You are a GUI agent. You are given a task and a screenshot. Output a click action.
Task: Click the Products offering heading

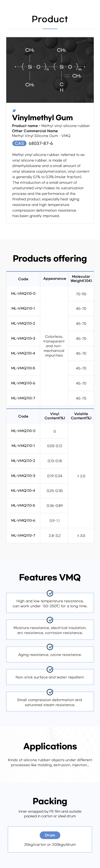[50, 259]
